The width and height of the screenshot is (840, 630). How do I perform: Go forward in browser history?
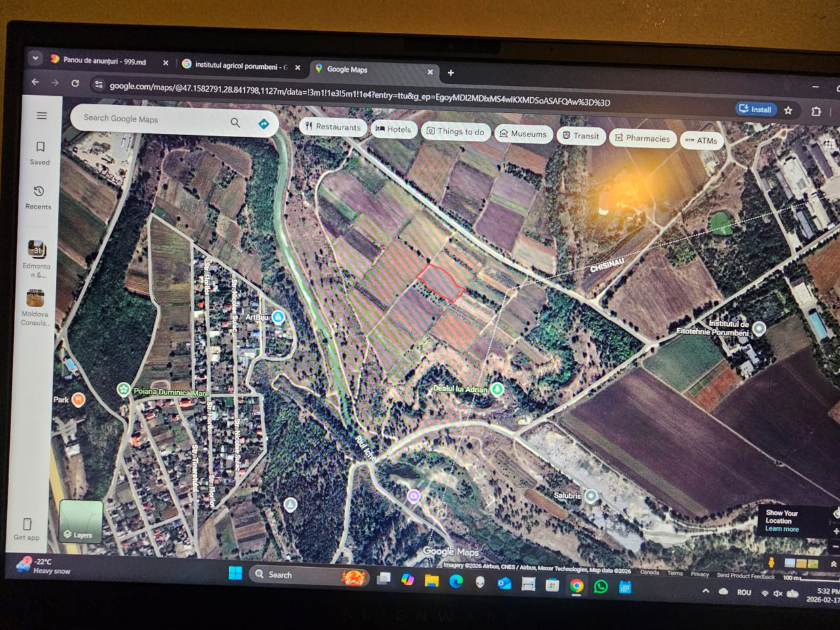point(55,83)
